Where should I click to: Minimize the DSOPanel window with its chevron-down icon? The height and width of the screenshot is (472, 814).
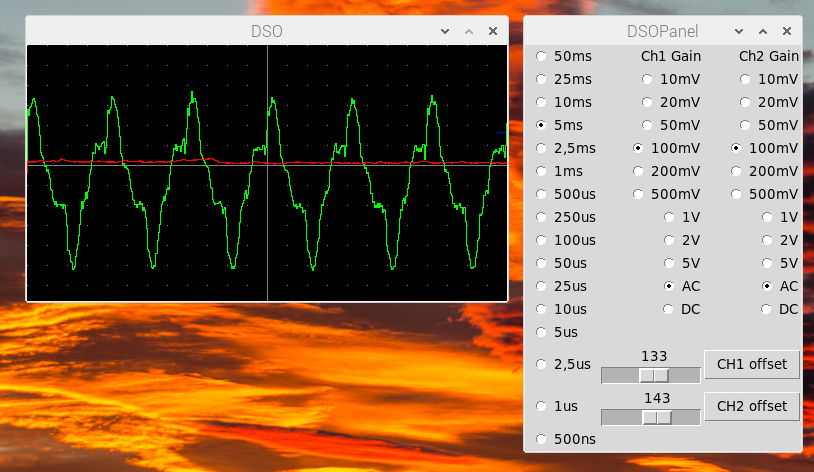tap(739, 32)
